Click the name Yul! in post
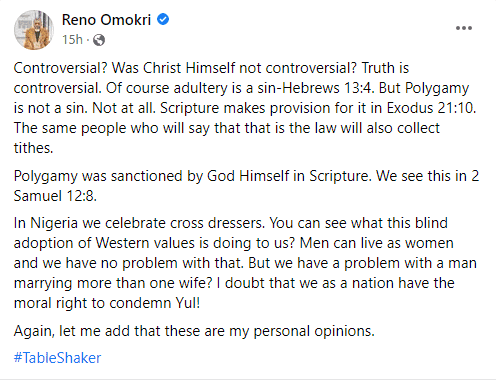This screenshot has width=496, height=383. (188, 303)
